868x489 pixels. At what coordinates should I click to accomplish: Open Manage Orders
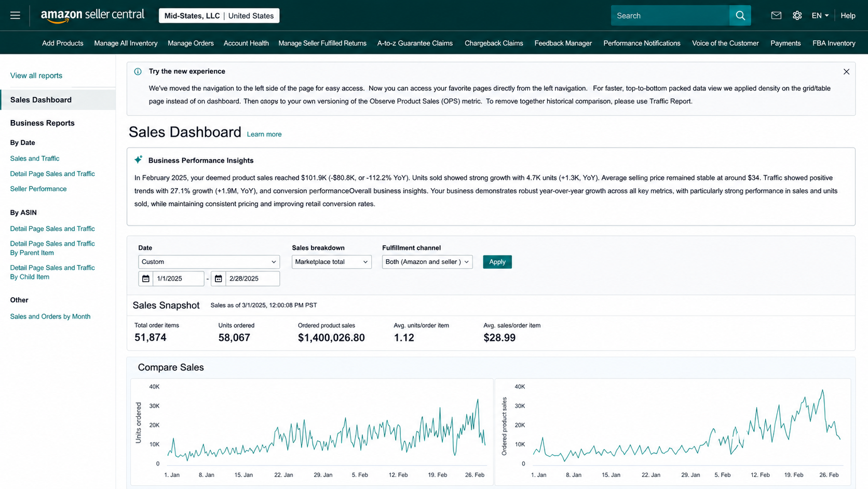click(191, 43)
